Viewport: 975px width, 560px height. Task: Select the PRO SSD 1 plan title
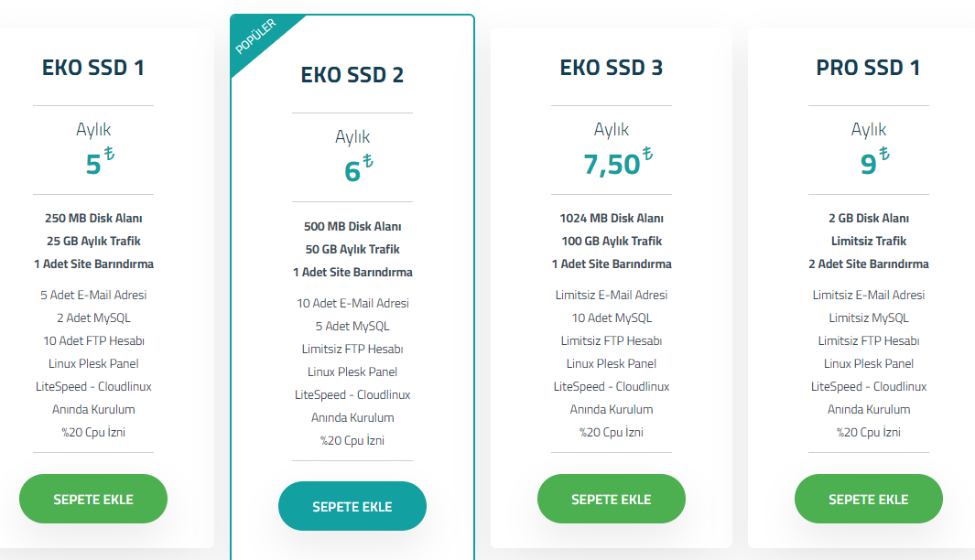click(868, 67)
